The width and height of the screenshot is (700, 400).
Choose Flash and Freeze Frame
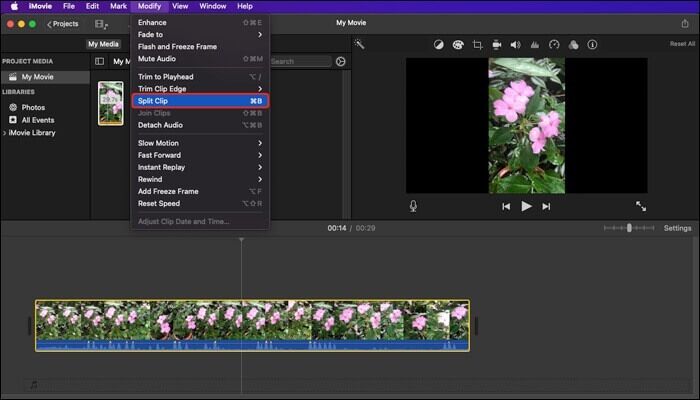200,46
